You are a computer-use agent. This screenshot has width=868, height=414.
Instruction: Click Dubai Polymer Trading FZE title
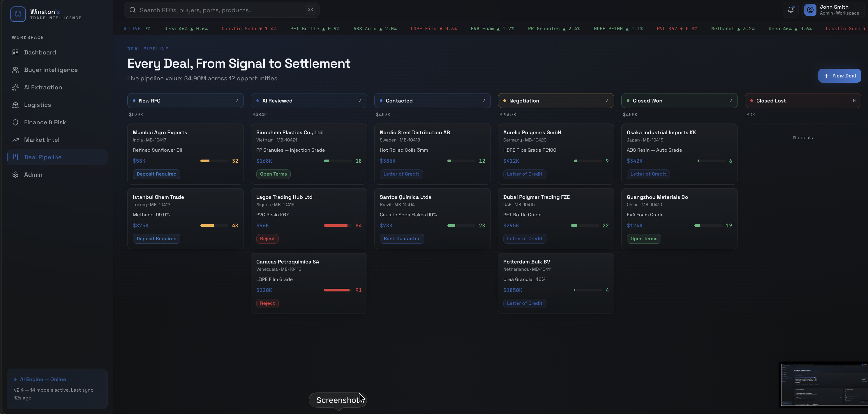pyautogui.click(x=536, y=197)
